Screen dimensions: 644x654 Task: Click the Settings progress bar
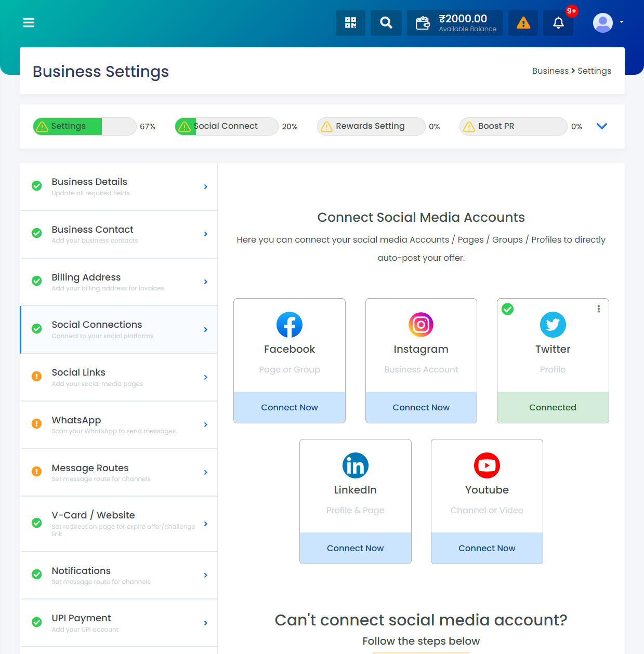click(x=85, y=126)
